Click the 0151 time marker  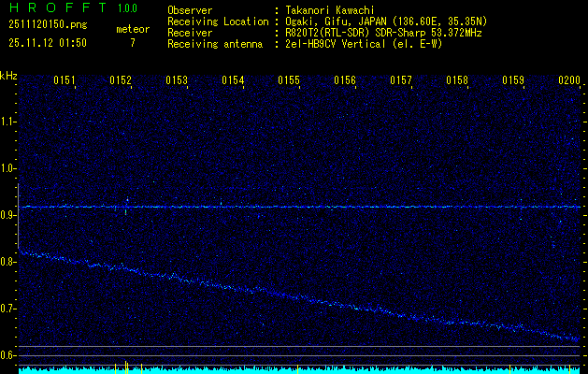(65, 81)
